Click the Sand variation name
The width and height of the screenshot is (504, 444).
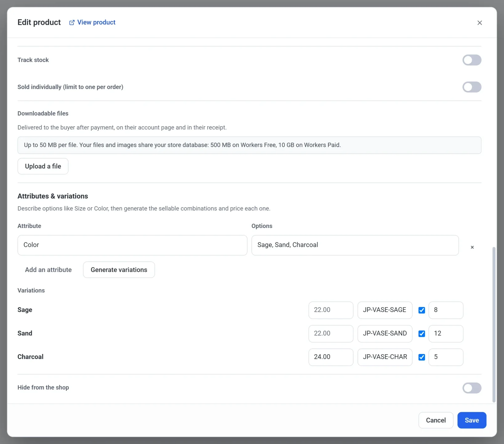click(x=25, y=333)
